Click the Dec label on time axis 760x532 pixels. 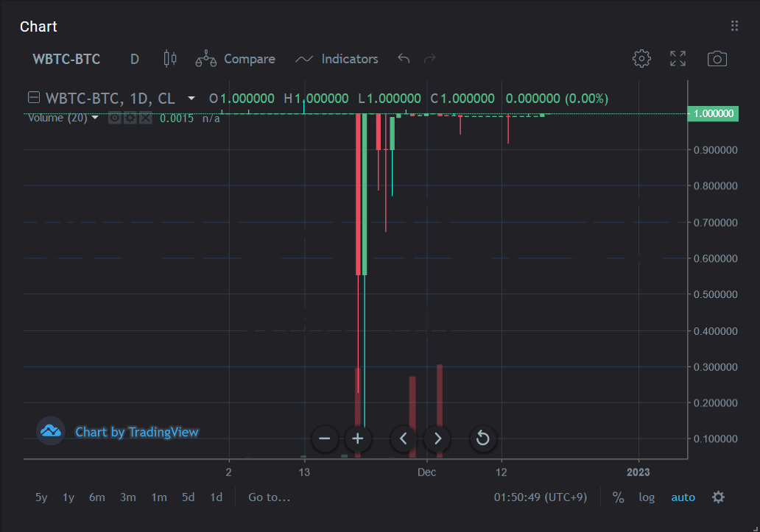426,472
